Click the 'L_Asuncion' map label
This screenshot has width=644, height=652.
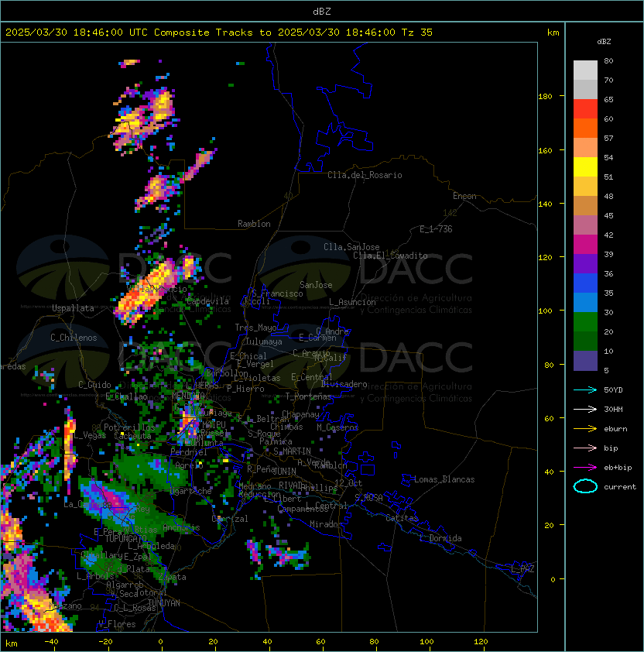(x=352, y=302)
